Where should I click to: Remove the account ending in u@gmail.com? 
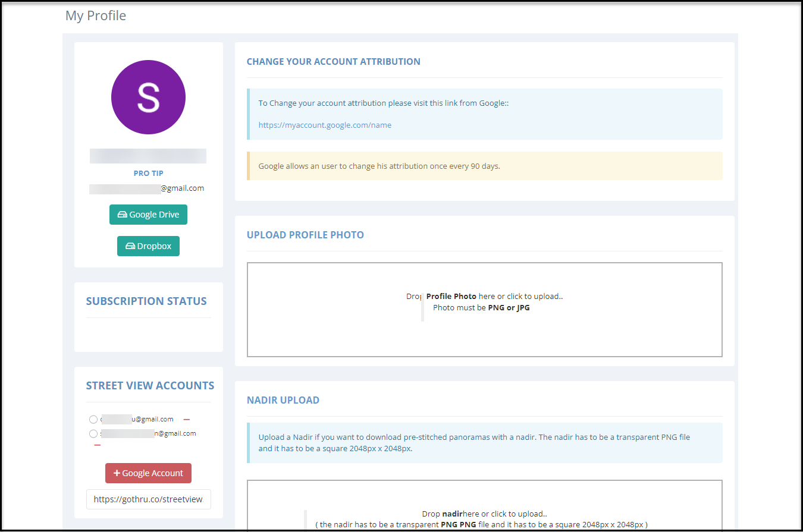(186, 420)
